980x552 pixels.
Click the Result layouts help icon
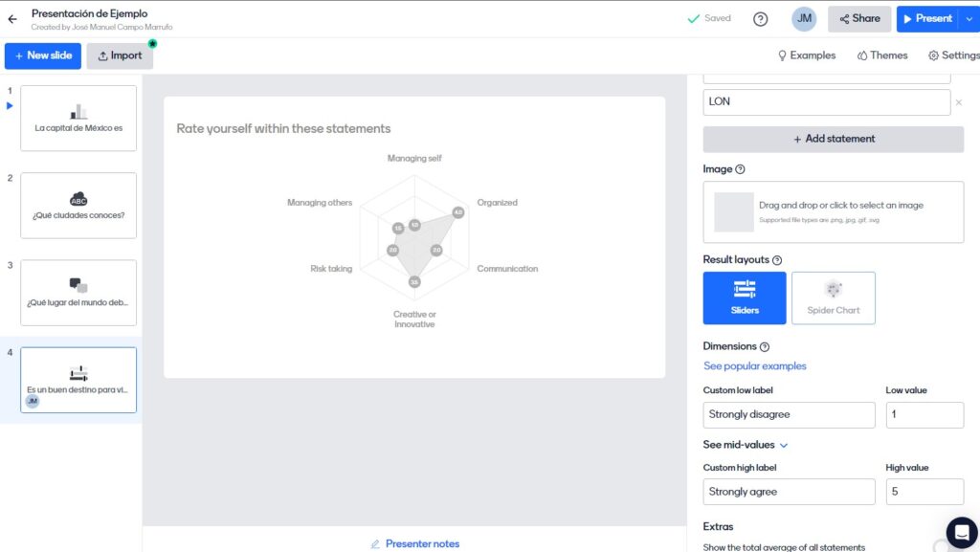click(777, 260)
